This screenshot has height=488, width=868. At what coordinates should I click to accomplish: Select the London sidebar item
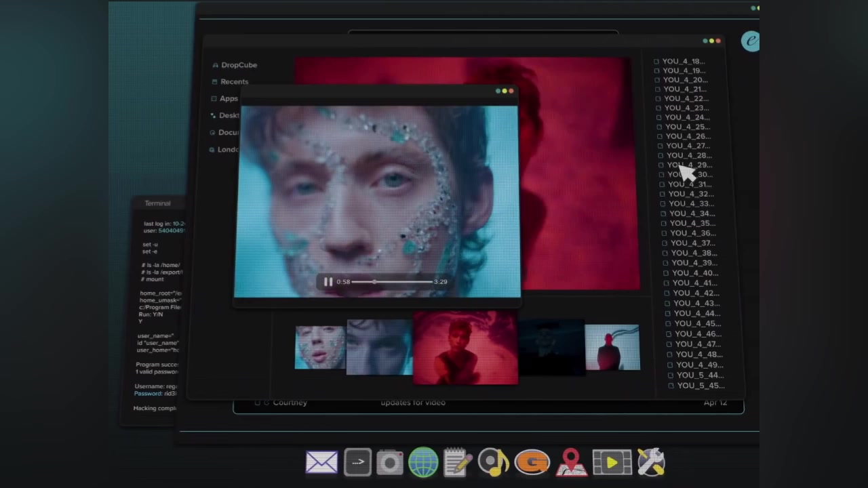click(x=228, y=150)
